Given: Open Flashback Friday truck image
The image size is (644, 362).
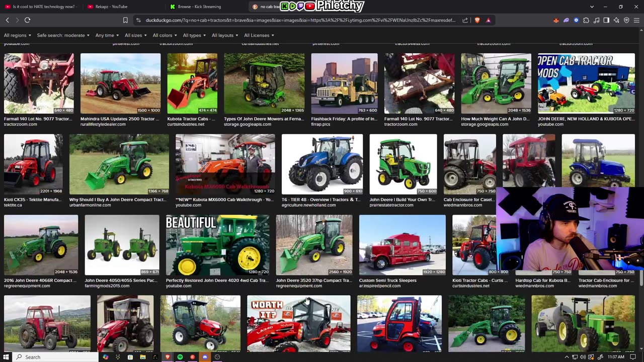Looking at the screenshot, I should (344, 83).
